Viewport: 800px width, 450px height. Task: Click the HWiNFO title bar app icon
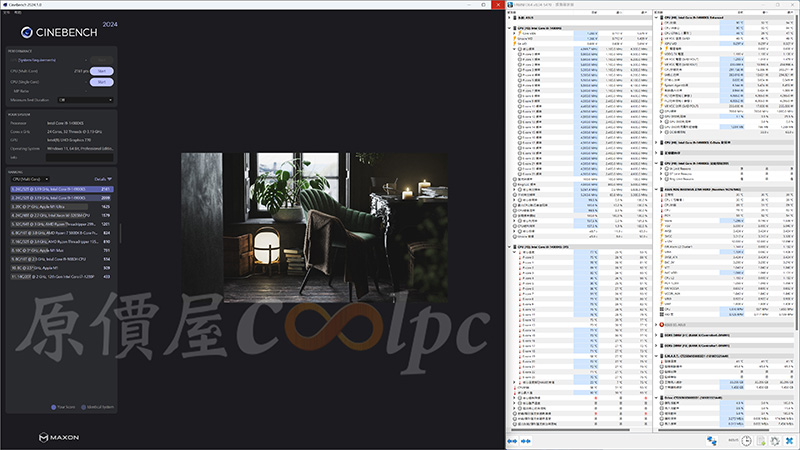[x=511, y=5]
